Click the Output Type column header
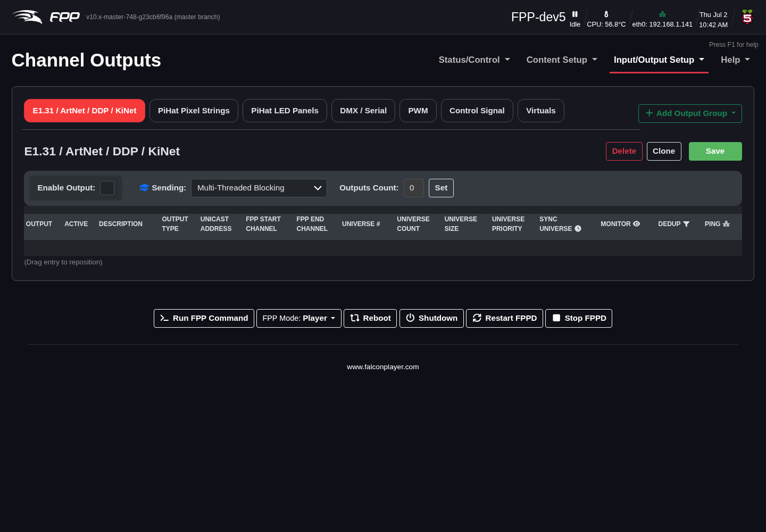Viewport: 766px width, 532px height. 175,224
